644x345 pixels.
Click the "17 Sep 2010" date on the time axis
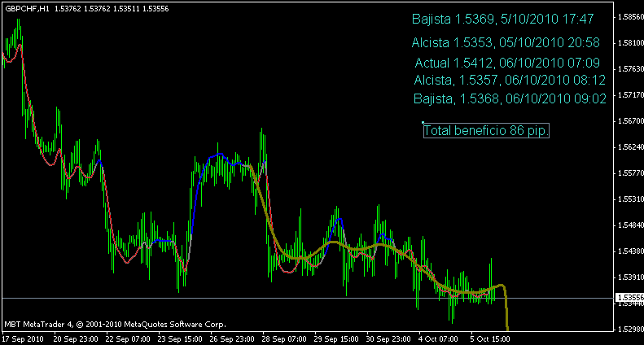pos(22,338)
